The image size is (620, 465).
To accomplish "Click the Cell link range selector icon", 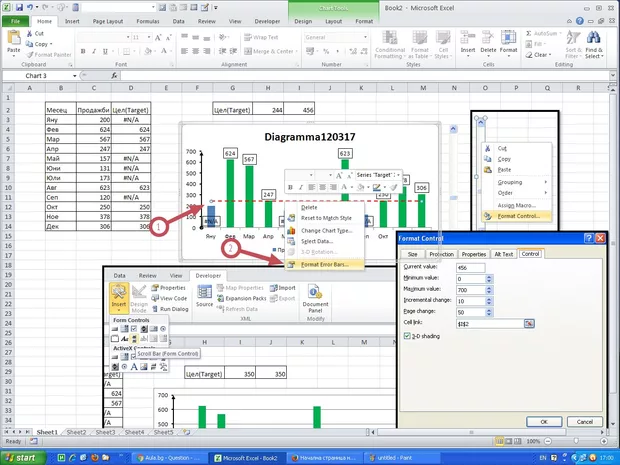I will pyautogui.click(x=529, y=323).
